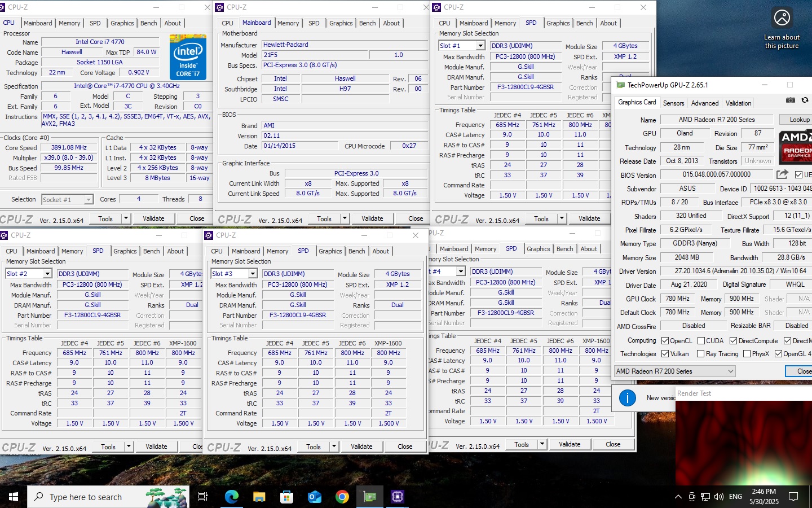This screenshot has width=812, height=508.
Task: Click the AMD Radeon logo in GPU-Z
Action: coord(795,147)
